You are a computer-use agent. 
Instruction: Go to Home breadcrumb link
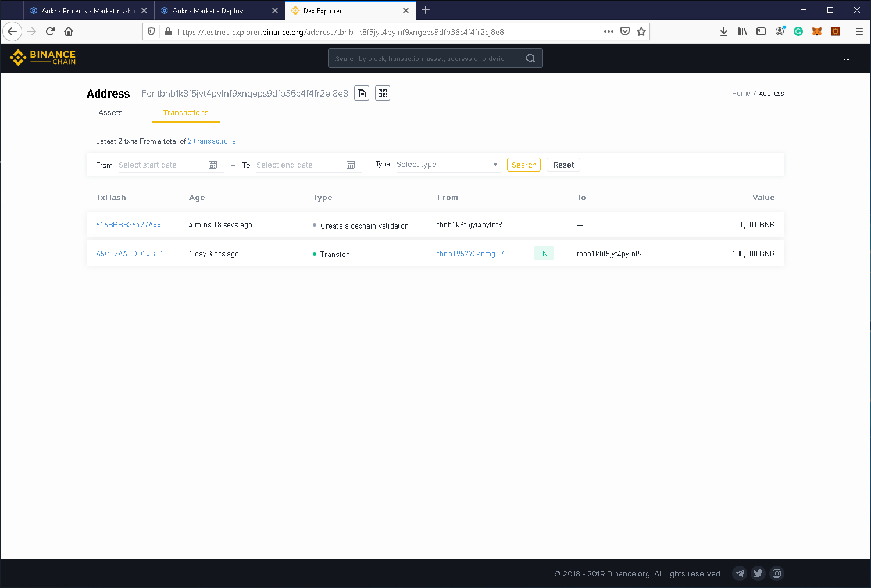(741, 94)
